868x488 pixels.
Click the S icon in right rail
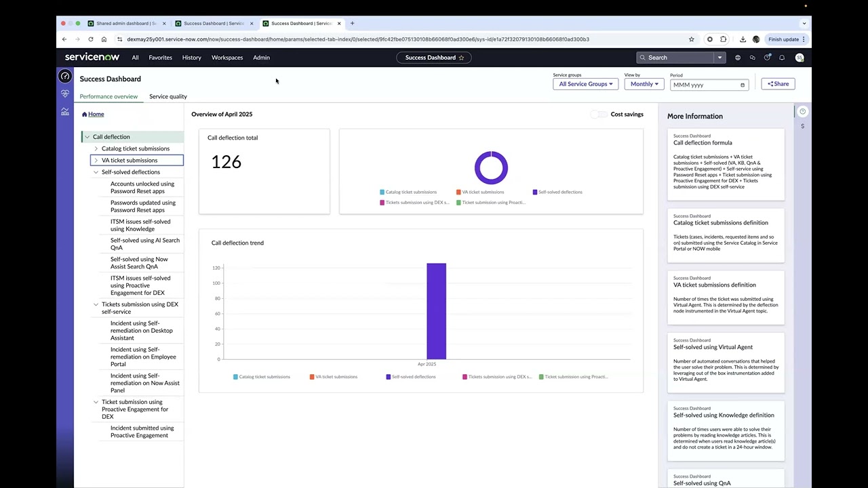802,126
